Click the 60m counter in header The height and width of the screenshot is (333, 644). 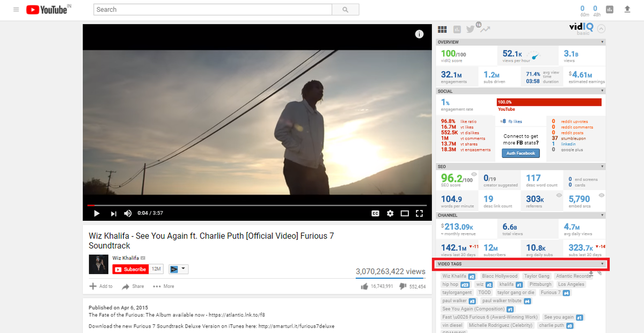(583, 10)
